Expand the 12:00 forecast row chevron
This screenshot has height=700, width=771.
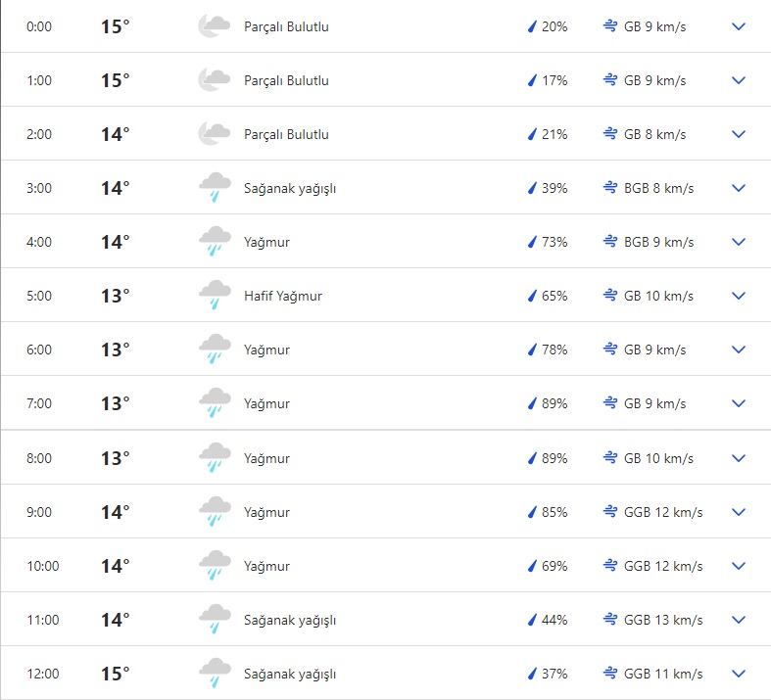click(739, 674)
